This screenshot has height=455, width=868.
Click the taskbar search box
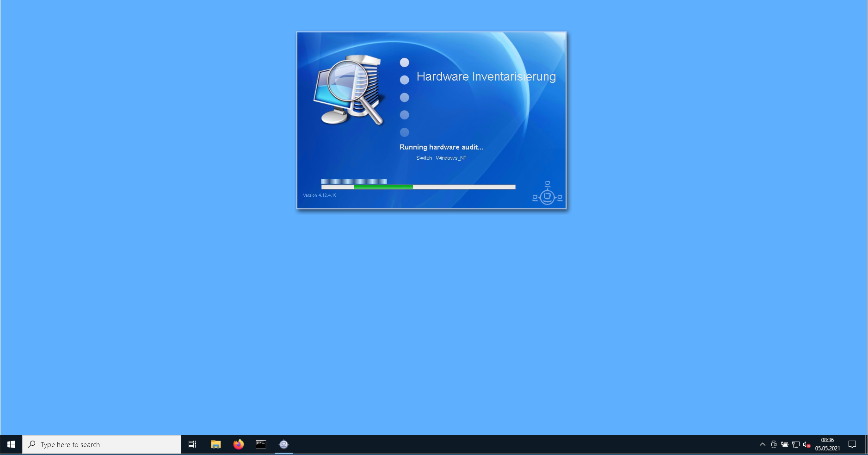(x=102, y=444)
